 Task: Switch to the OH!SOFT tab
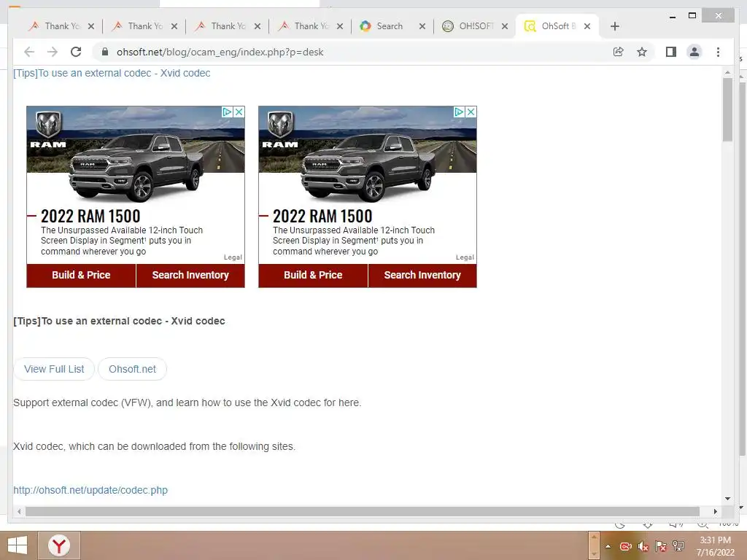point(468,26)
